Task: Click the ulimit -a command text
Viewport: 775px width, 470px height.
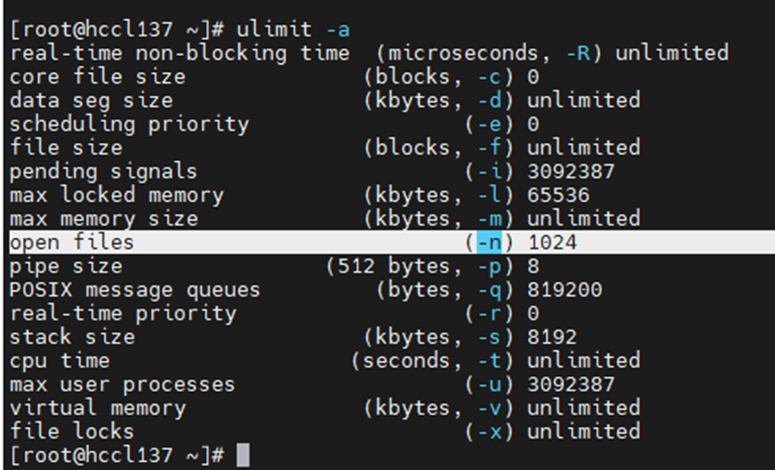Action: 293,30
